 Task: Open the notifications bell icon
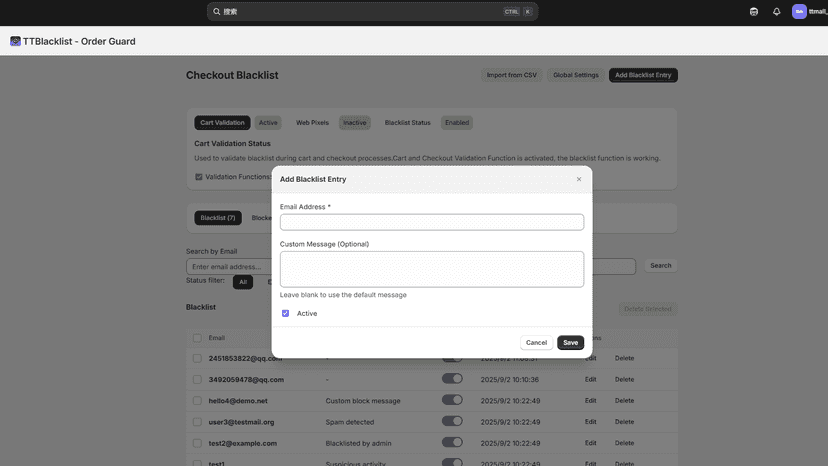[776, 12]
